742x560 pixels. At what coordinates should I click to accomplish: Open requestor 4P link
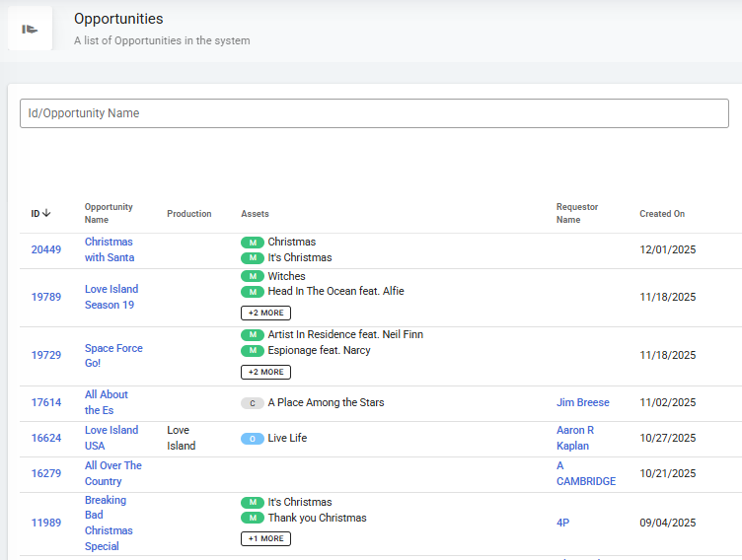click(x=562, y=523)
